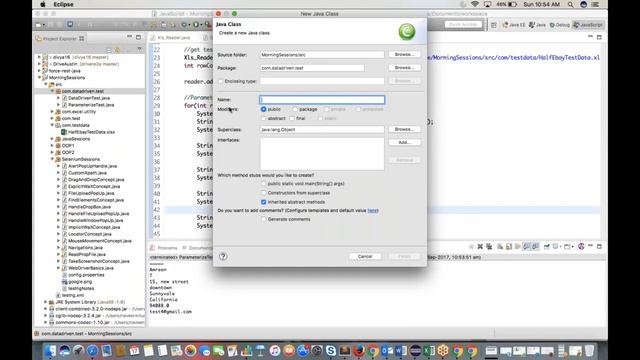The image size is (640, 360).
Task: Collapse the SeleniumSessions package
Action: pyautogui.click(x=52, y=159)
